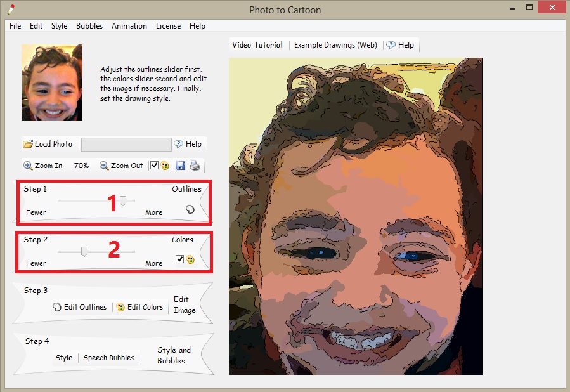
Task: Open the License menu
Action: coord(168,26)
